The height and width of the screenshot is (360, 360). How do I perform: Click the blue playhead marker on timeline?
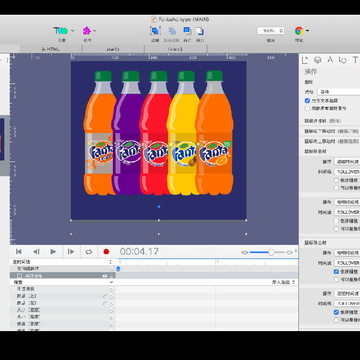(x=118, y=269)
